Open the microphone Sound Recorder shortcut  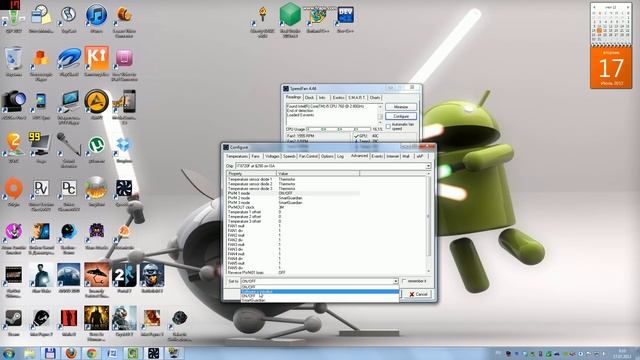coord(69,149)
